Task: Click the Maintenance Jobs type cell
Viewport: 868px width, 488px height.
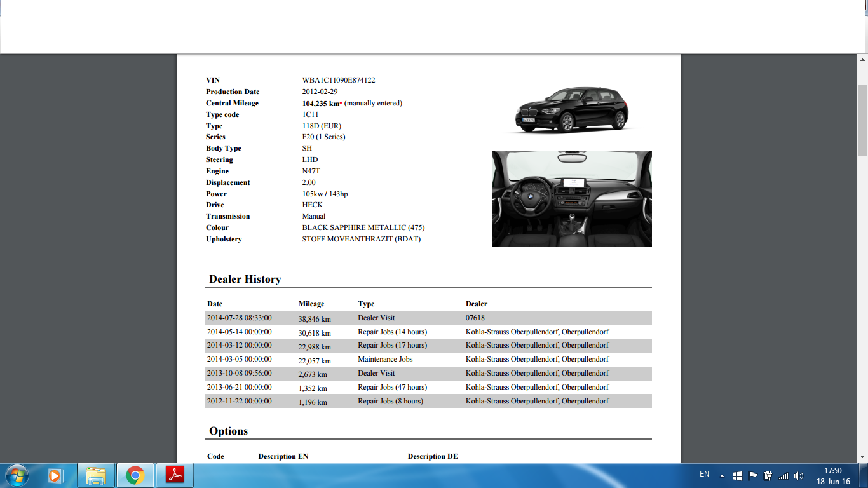Action: pyautogui.click(x=385, y=359)
